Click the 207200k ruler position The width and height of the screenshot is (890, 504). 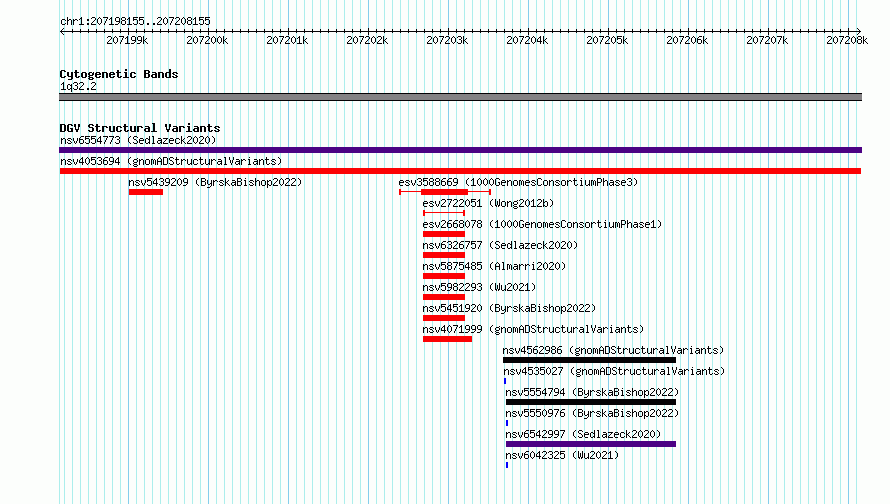tap(207, 40)
